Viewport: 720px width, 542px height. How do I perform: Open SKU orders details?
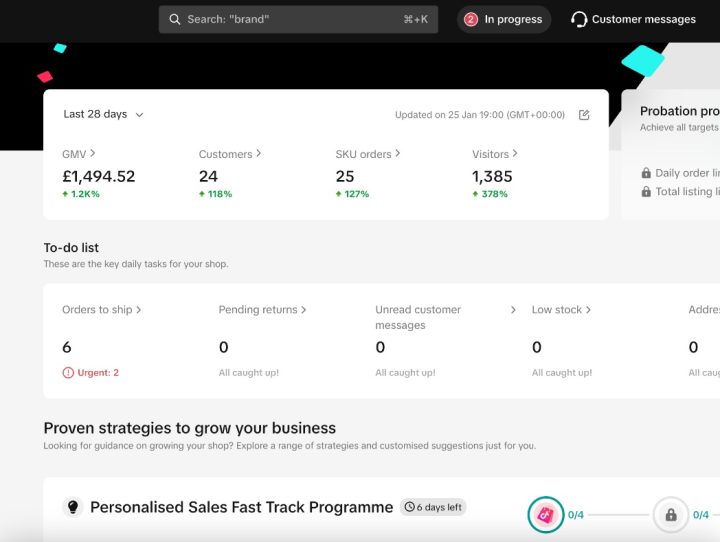(367, 154)
